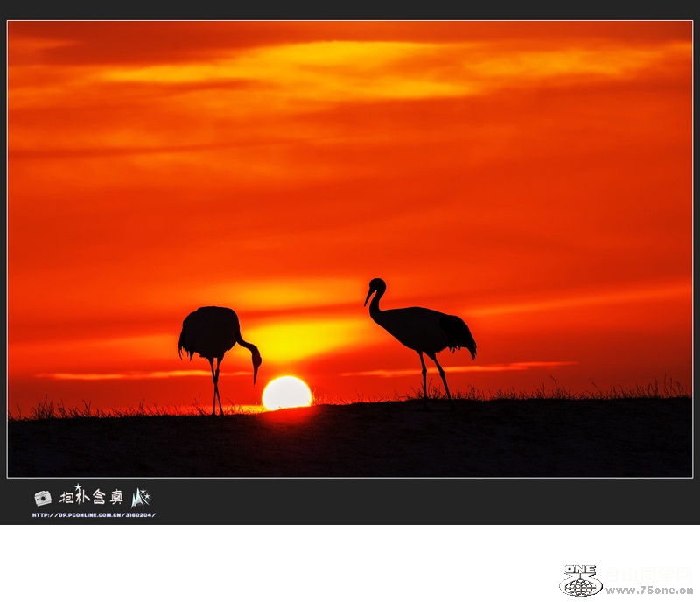Image resolution: width=700 pixels, height=602 pixels.
Task: Click the sparkle star icon after the signature
Action: (140, 498)
